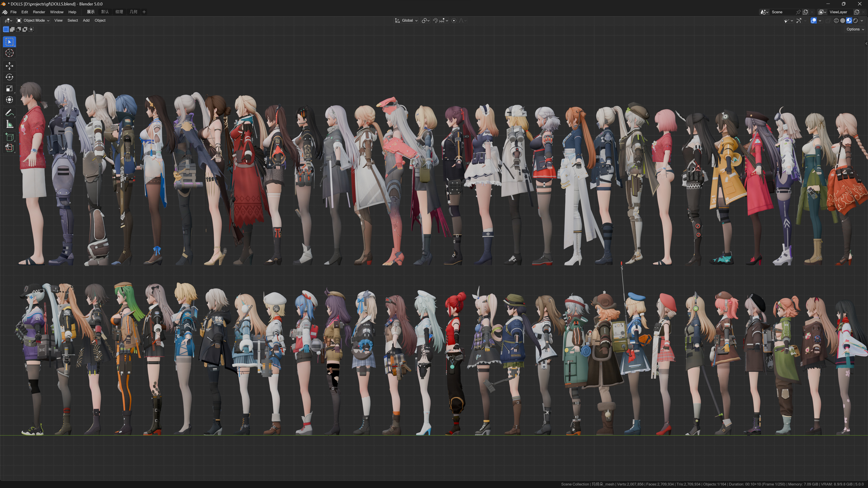The image size is (868, 488).
Task: Select the Cursor tool
Action: [9, 53]
